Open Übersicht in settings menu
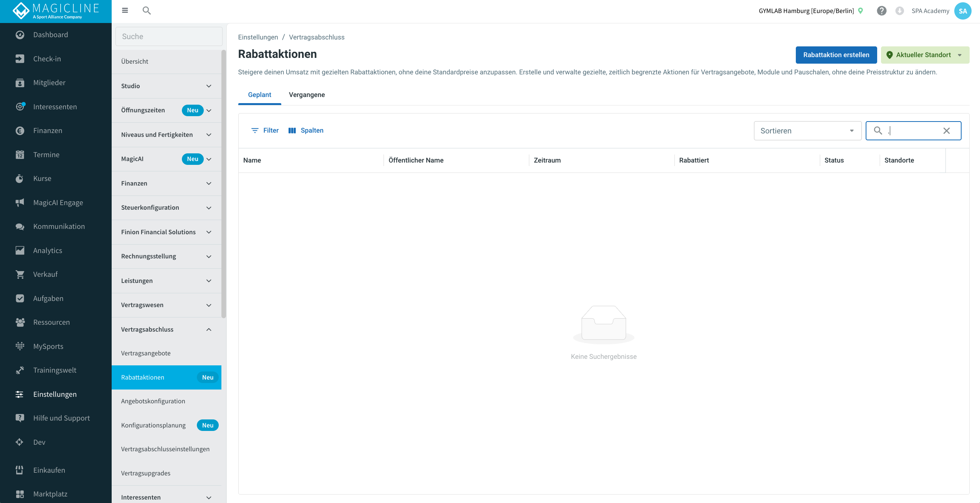Screen dimensions: 980x503 [167, 61]
